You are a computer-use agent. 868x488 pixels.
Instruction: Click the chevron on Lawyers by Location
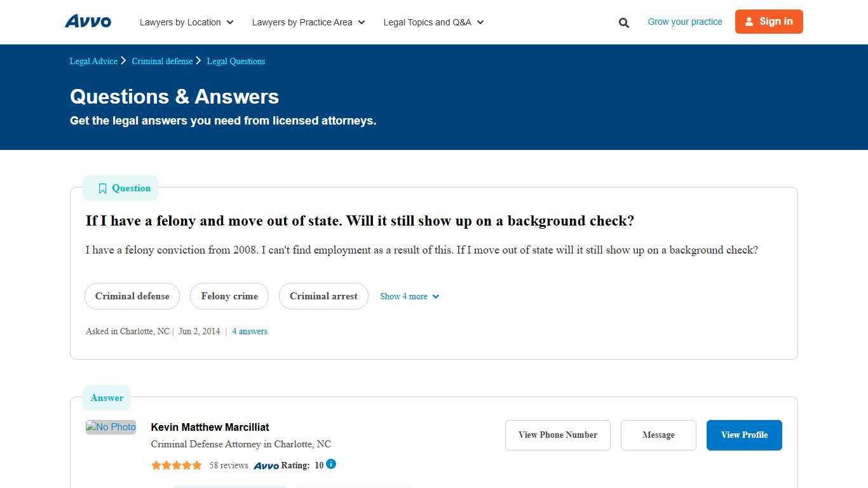coord(230,22)
